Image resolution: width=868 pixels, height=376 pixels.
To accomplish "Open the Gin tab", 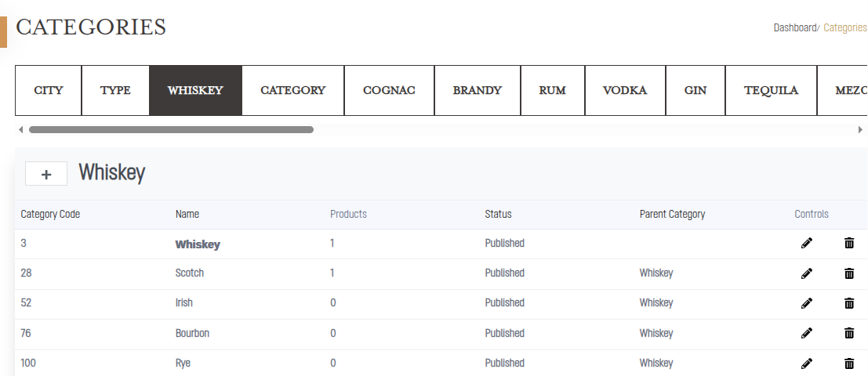I will (695, 90).
